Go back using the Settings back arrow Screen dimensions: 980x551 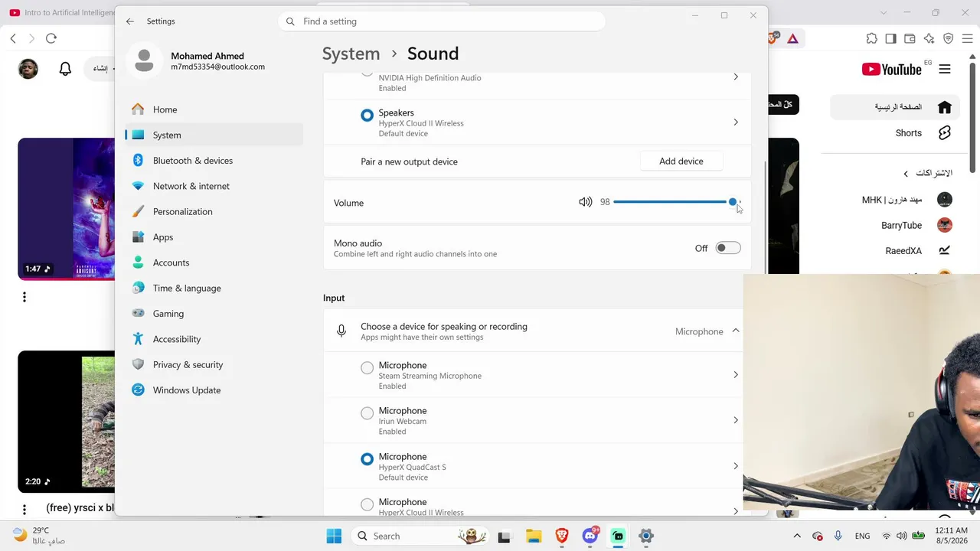click(x=130, y=21)
